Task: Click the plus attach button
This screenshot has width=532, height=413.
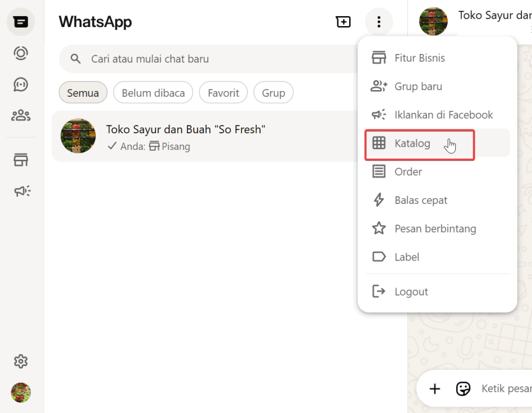Action: pos(435,389)
